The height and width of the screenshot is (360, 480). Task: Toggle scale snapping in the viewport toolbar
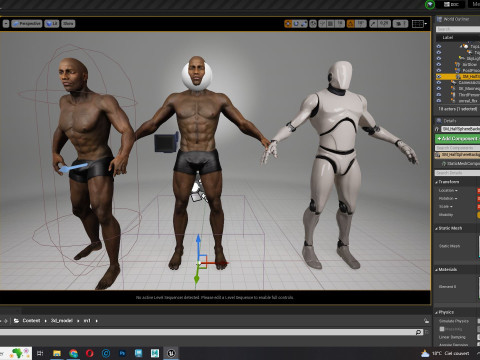click(x=373, y=24)
